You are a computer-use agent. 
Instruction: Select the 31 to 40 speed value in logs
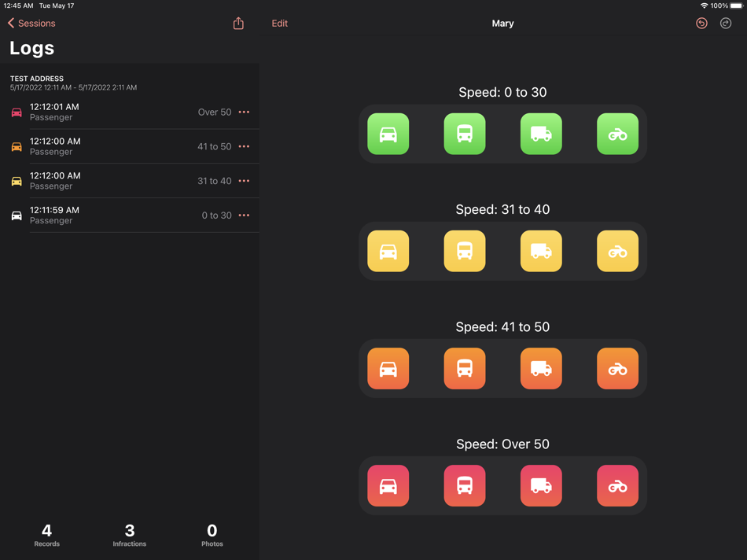tap(215, 181)
